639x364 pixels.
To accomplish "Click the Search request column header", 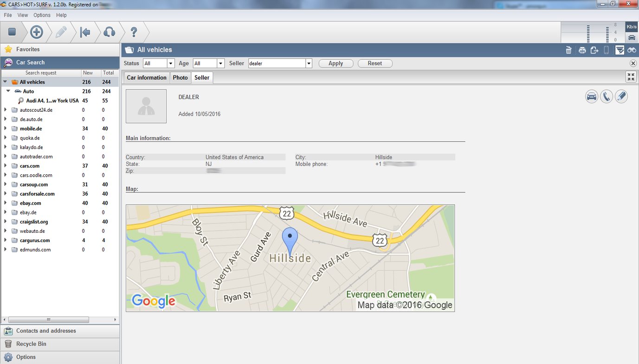I will pyautogui.click(x=41, y=73).
